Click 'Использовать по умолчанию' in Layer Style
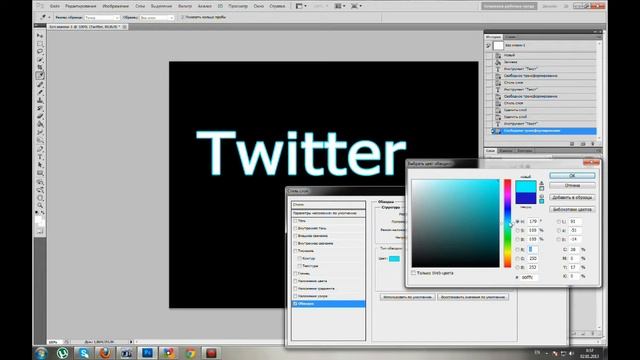The image size is (640, 360). [x=407, y=297]
